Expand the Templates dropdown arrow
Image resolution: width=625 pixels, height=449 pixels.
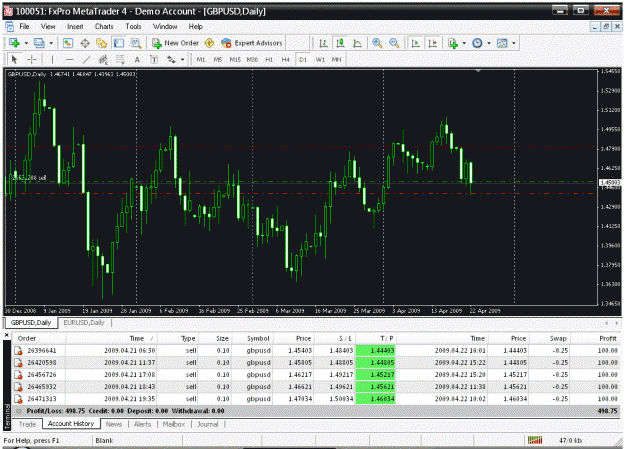pyautogui.click(x=514, y=43)
